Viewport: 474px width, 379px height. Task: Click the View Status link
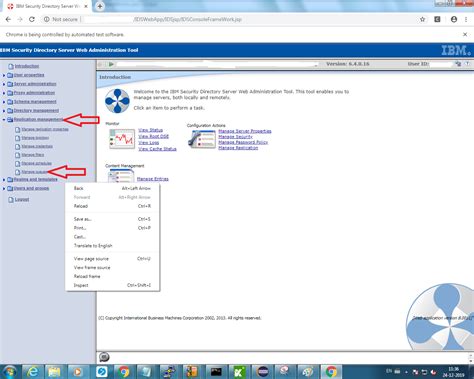(x=150, y=130)
